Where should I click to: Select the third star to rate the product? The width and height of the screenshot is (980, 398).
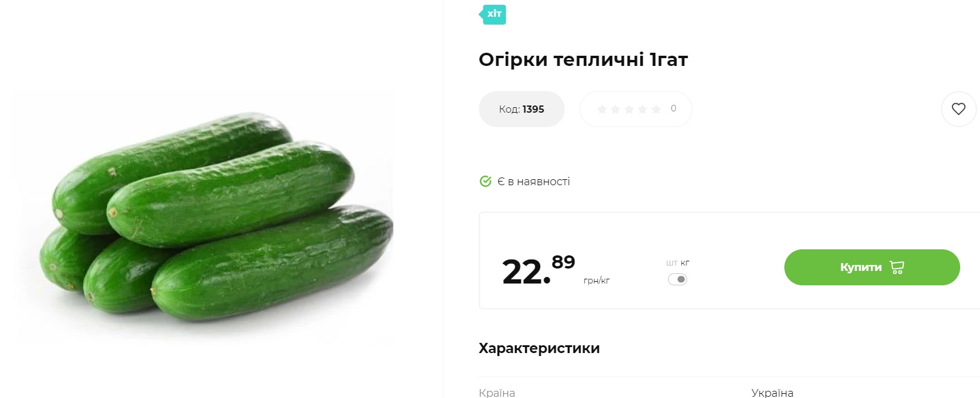point(630,108)
